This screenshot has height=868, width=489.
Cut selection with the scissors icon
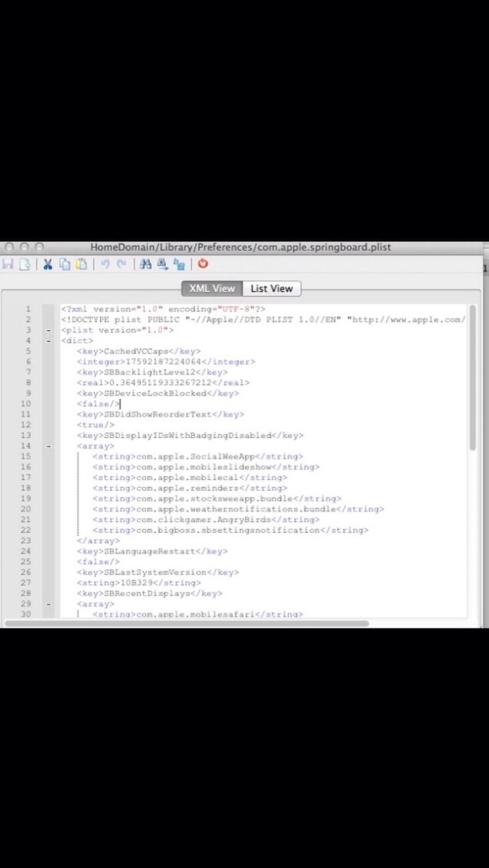point(48,264)
